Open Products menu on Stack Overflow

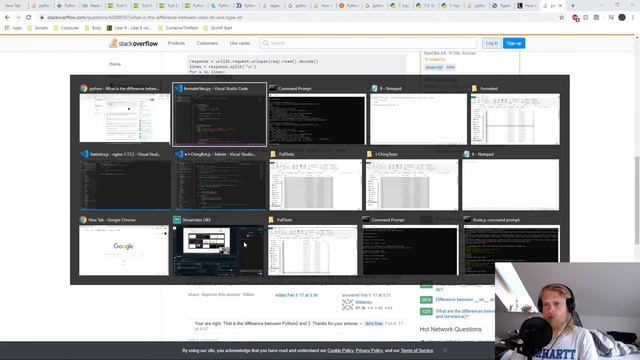[x=176, y=43]
